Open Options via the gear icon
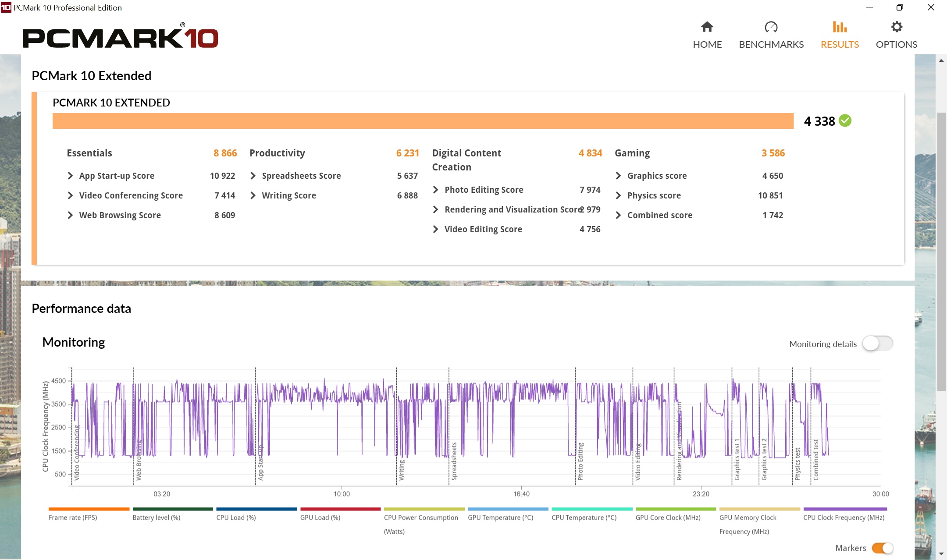947x560 pixels. [x=897, y=27]
